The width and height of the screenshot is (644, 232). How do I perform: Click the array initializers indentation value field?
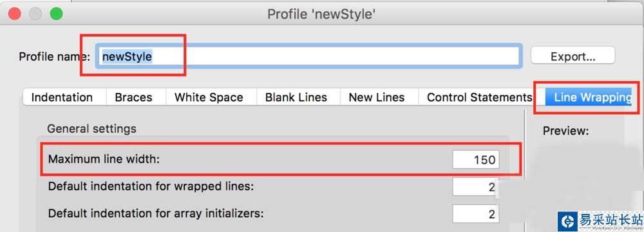[476, 214]
